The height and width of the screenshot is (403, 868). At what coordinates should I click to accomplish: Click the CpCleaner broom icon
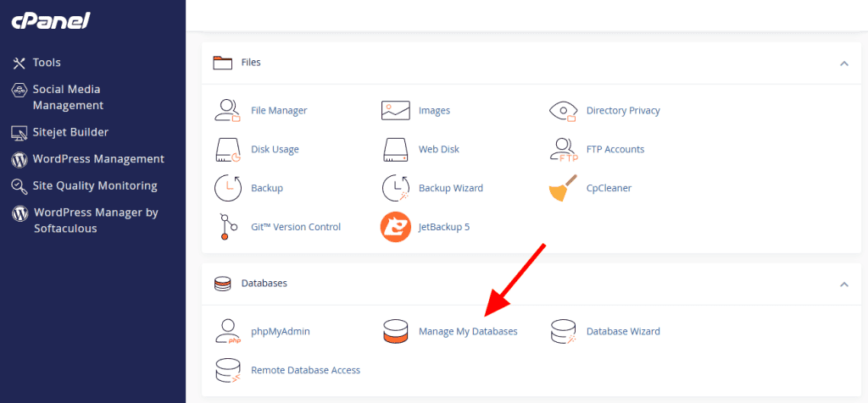point(563,188)
